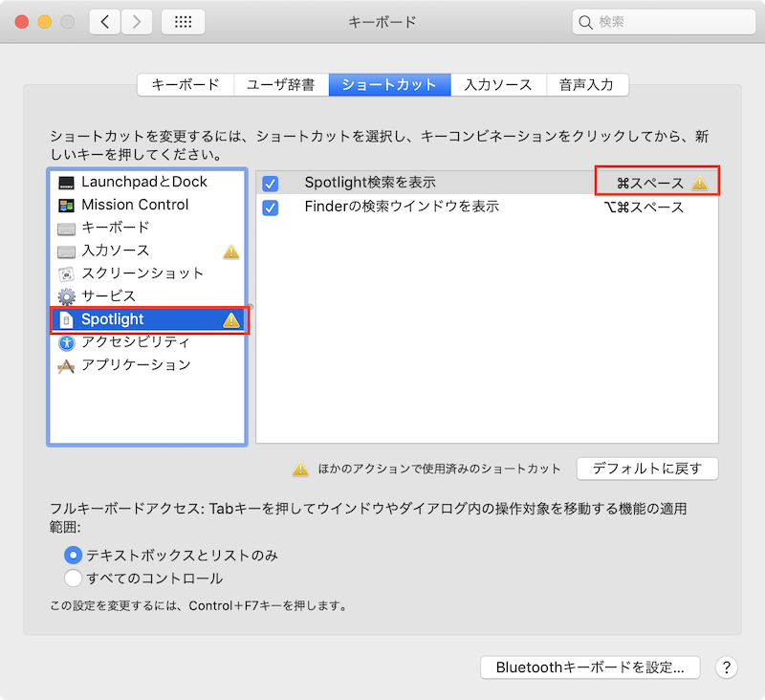This screenshot has width=765, height=700.
Task: Uncheck Spotlight検索を表示 checkbox
Action: 271,184
